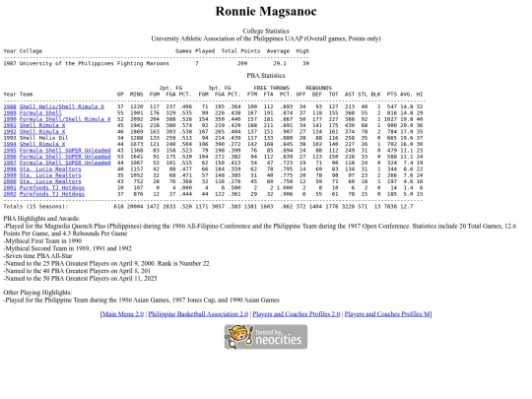Screen dimensions: 532x399
Task: Open Sta. Lucia Realtors link for 1999
Action: pyautogui.click(x=50, y=175)
